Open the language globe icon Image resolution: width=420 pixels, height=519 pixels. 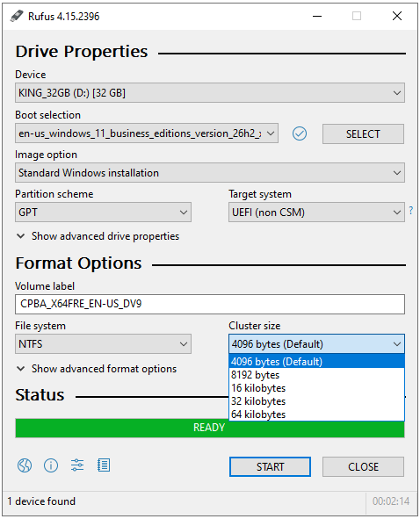pos(25,465)
